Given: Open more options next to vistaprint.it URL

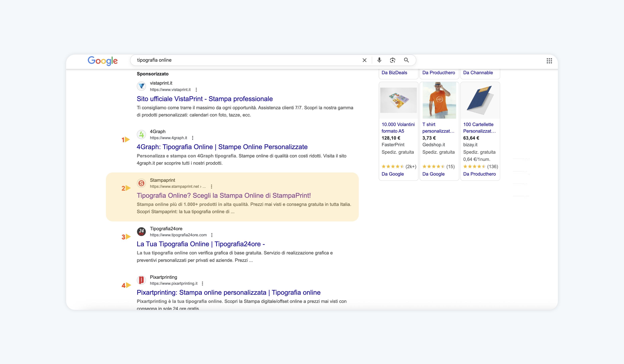Looking at the screenshot, I should coord(196,90).
